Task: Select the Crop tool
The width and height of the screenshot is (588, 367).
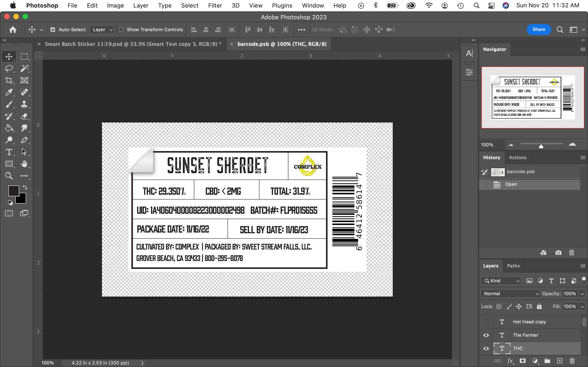Action: pyautogui.click(x=9, y=80)
